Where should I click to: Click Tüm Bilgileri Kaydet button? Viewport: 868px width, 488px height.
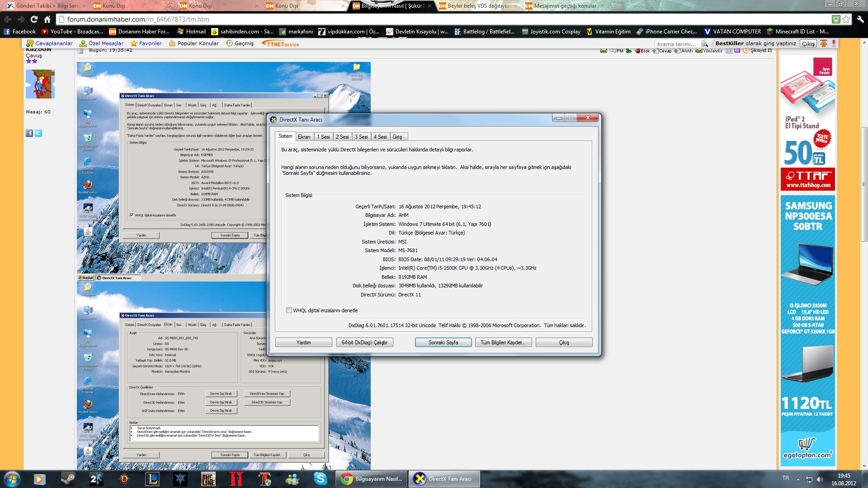pyautogui.click(x=503, y=343)
